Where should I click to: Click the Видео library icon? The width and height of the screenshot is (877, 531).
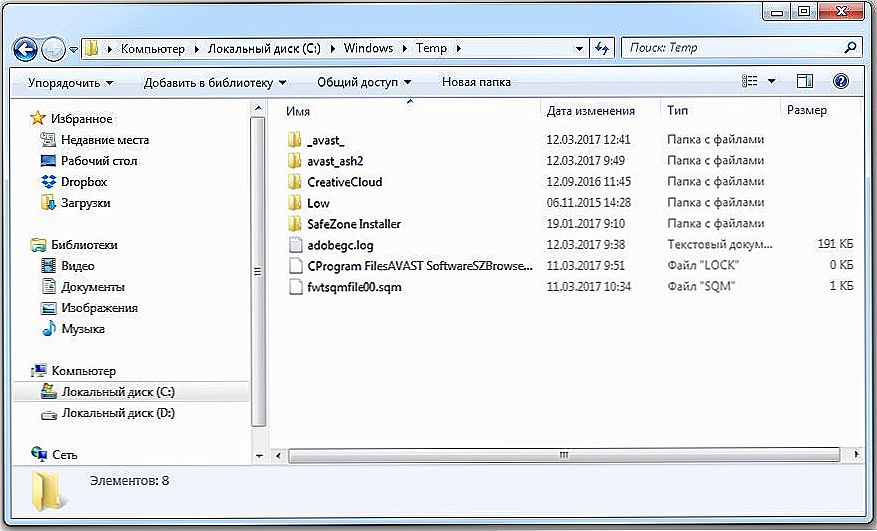49,266
